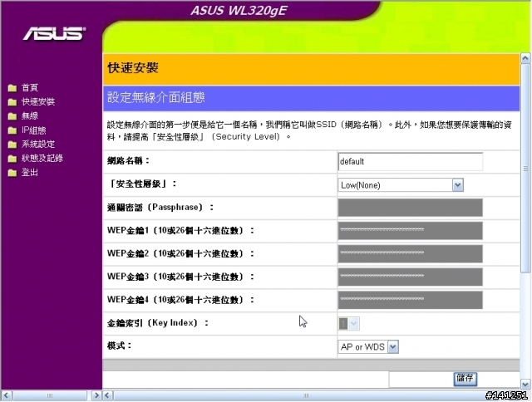Viewport: 532px width, 402px height.
Task: Open the 首頁 menu item
Action: 30,88
